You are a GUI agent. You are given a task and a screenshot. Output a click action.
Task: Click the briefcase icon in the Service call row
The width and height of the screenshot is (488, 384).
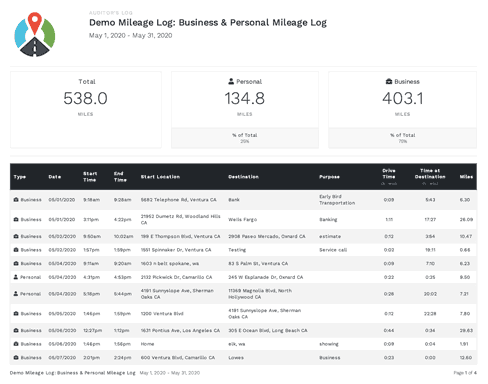(16, 250)
